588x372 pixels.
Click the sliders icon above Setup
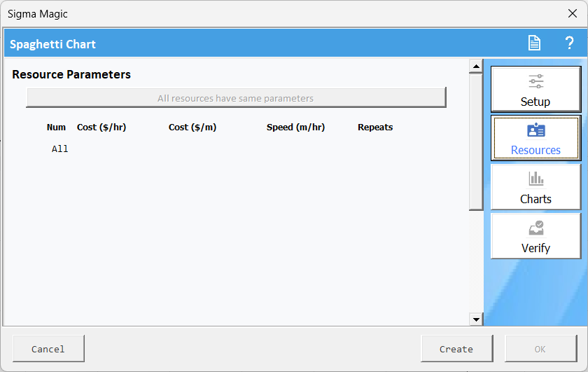click(535, 81)
